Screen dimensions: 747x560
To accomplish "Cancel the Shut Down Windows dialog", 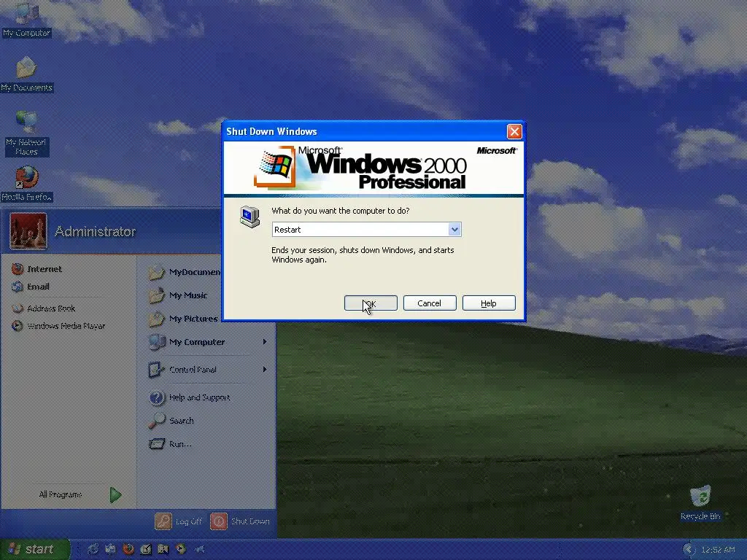I will tap(430, 303).
